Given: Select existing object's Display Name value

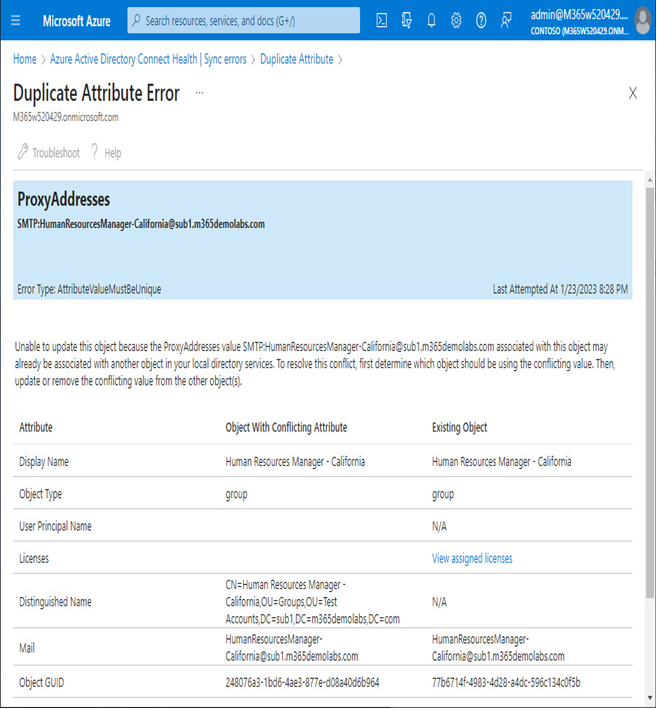Looking at the screenshot, I should pyautogui.click(x=501, y=462).
